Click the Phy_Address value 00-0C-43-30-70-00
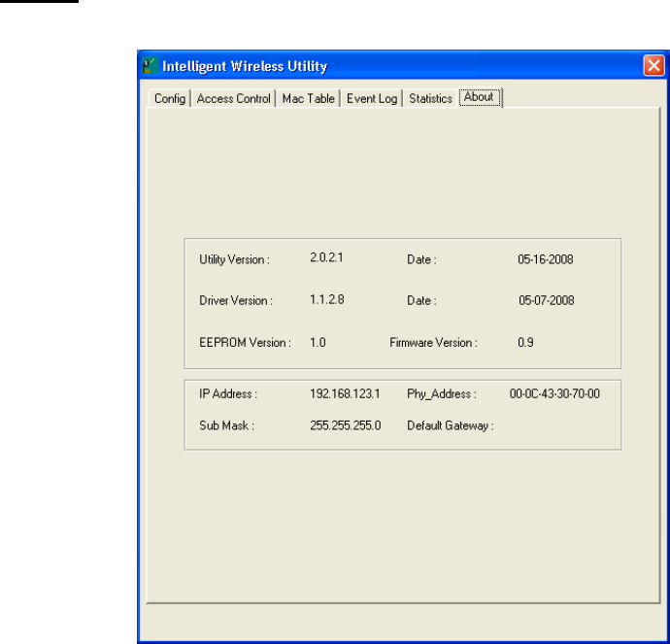The height and width of the screenshot is (644, 670). coord(554,393)
